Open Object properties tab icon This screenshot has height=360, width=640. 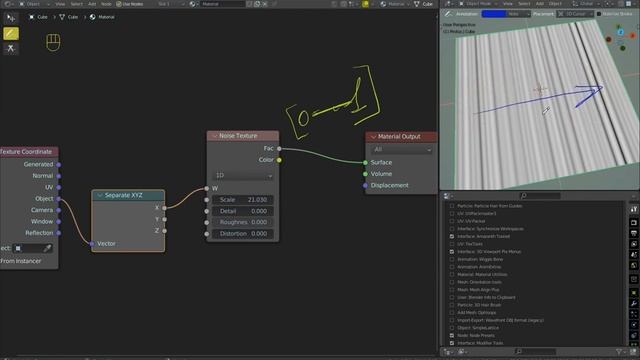pos(633,293)
